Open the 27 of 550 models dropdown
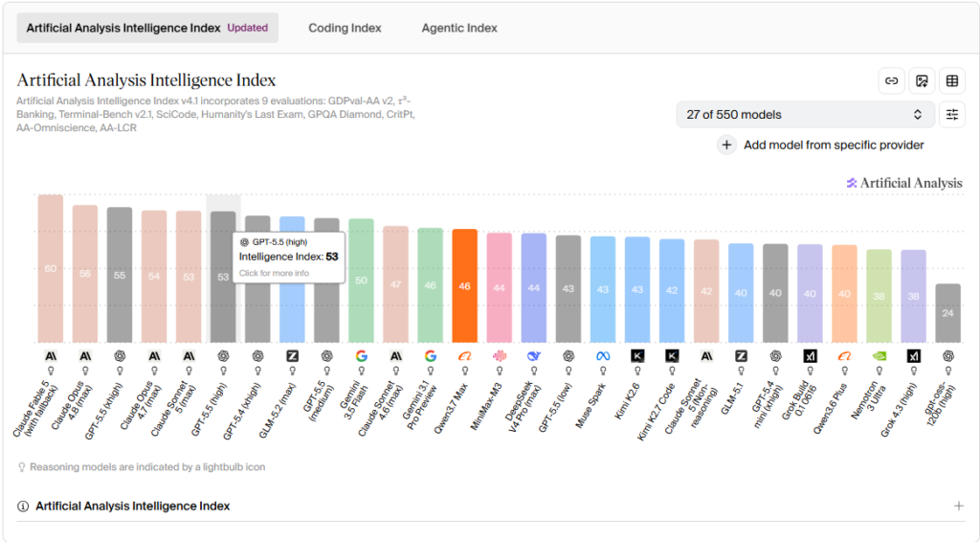 pyautogui.click(x=805, y=114)
